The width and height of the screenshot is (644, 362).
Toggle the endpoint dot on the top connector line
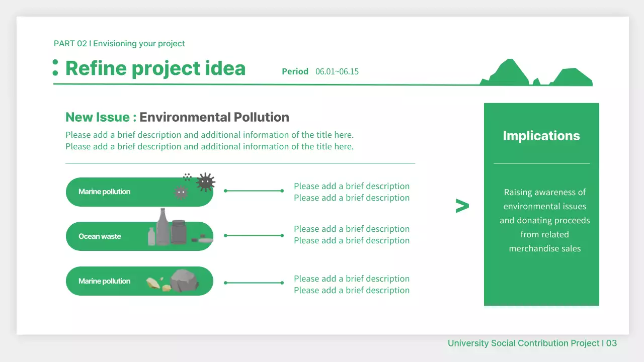[x=225, y=190]
